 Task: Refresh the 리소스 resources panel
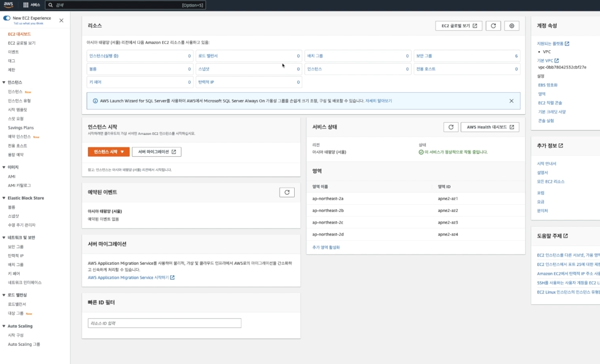[493, 26]
